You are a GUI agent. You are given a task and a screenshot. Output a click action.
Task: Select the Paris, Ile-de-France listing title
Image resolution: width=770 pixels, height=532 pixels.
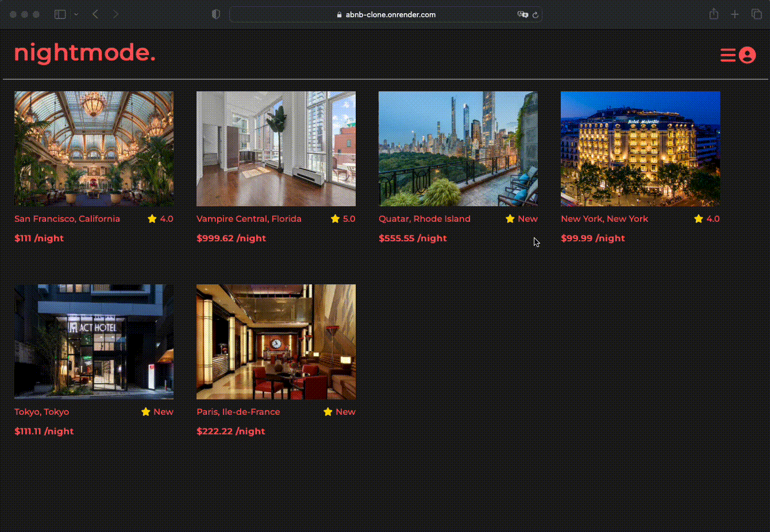pyautogui.click(x=238, y=411)
